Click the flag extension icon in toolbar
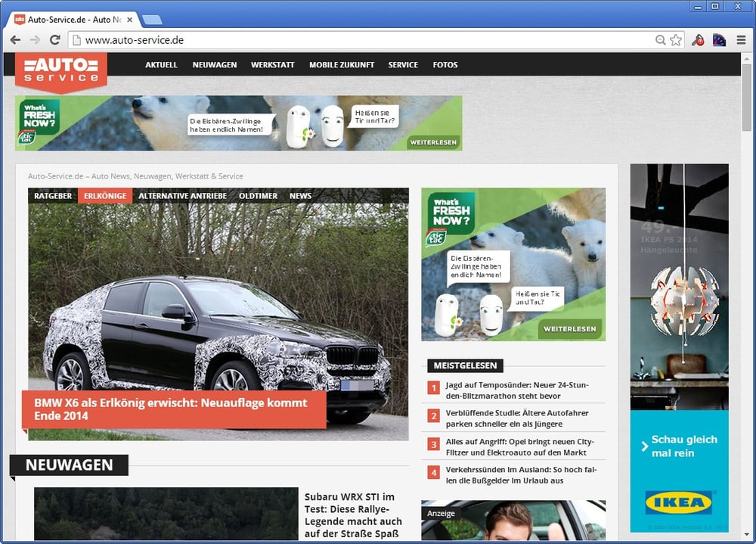This screenshot has width=756, height=544. pyautogui.click(x=720, y=40)
